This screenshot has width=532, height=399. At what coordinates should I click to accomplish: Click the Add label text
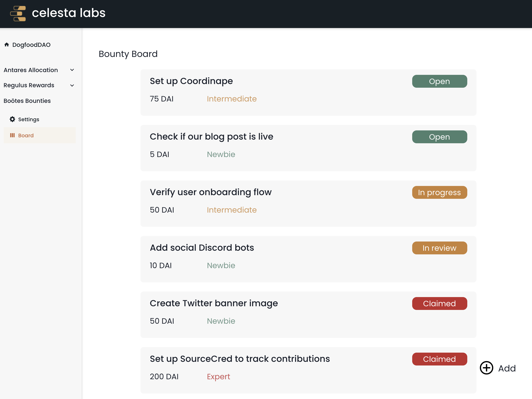[507, 368]
